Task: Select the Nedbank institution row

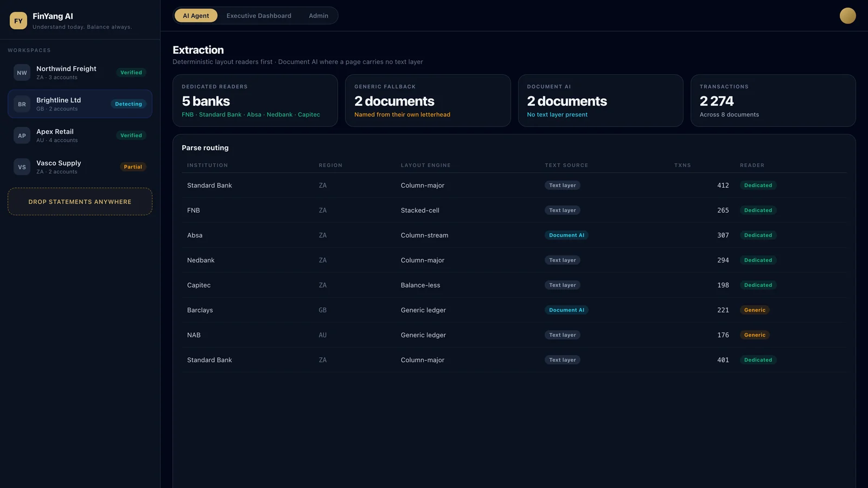Action: 514,260
